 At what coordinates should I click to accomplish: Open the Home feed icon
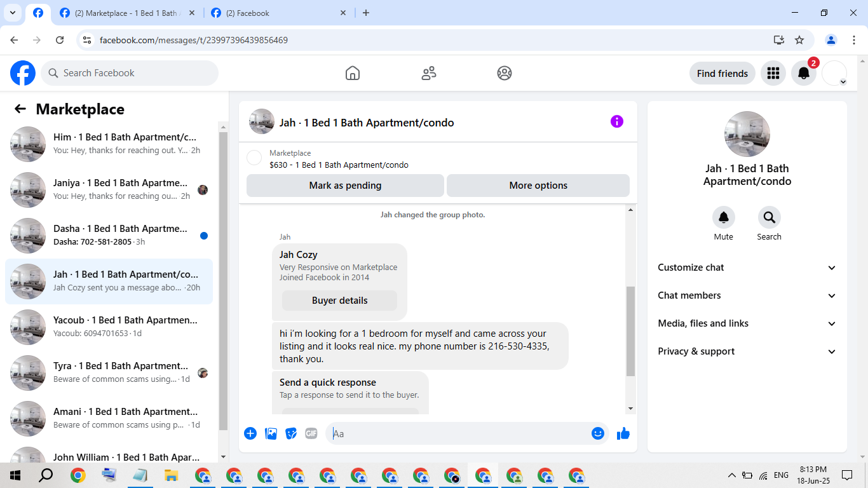click(353, 73)
